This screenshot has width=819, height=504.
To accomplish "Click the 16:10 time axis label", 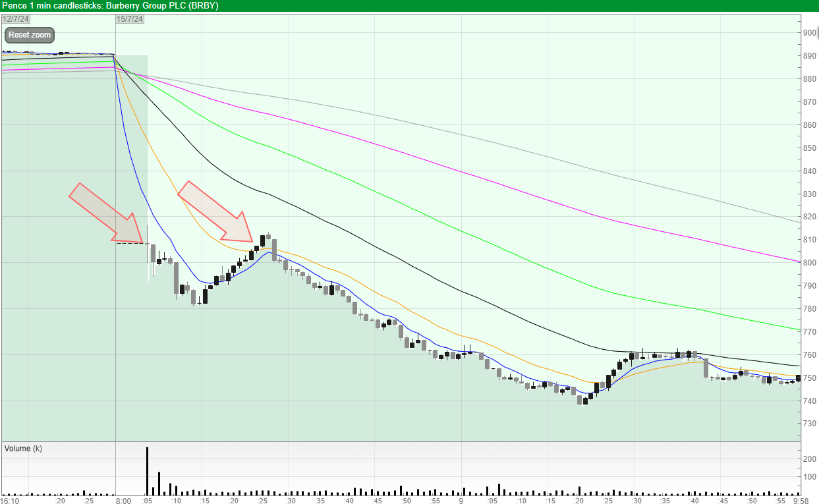I will (9, 501).
